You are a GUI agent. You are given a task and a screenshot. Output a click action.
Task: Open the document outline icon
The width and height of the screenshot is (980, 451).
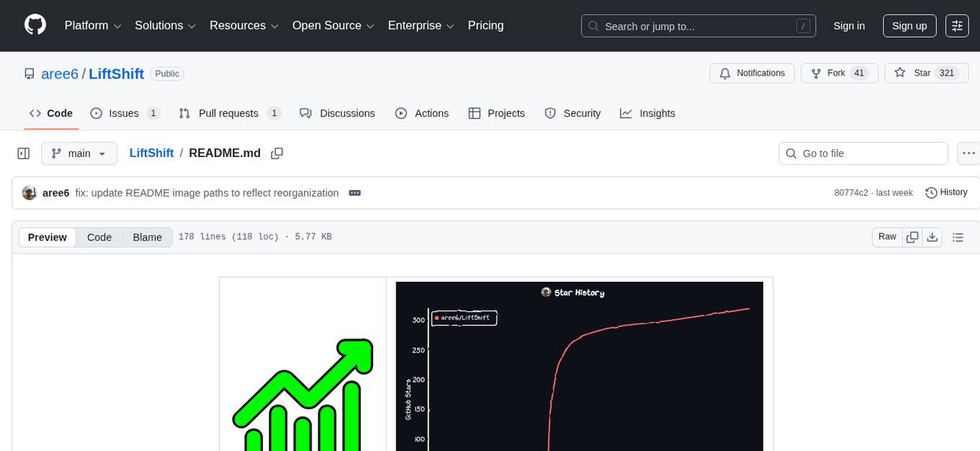[x=958, y=237]
